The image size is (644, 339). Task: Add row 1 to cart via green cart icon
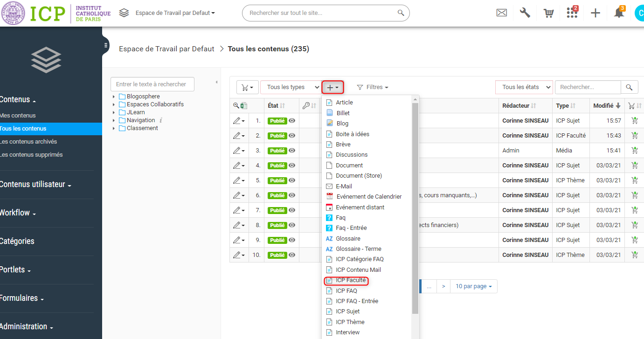tap(634, 121)
